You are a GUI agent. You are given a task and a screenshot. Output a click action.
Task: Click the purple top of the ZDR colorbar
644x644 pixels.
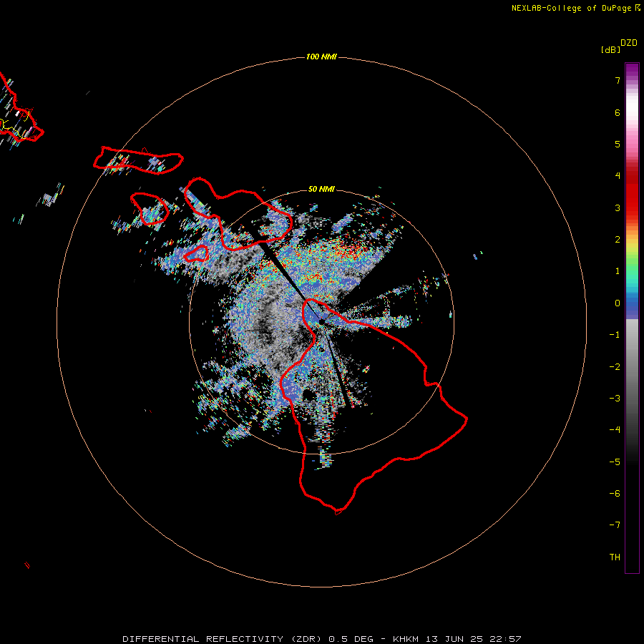coord(632,69)
